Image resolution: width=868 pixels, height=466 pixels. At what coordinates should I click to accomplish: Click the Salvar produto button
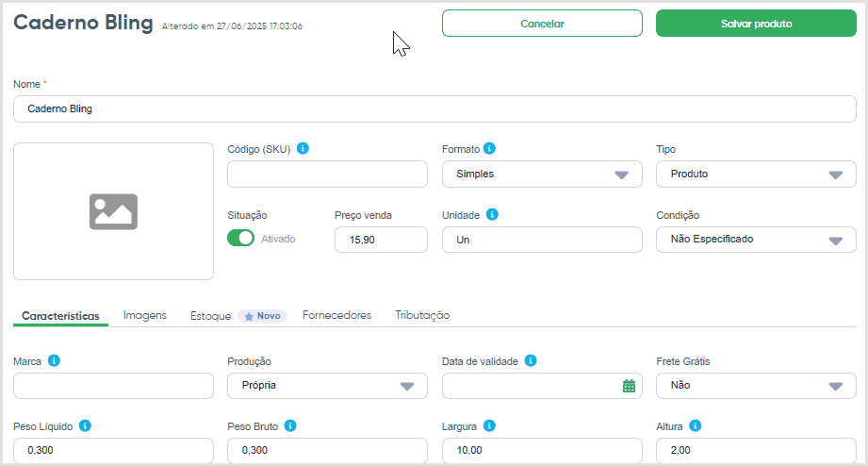[x=756, y=24]
